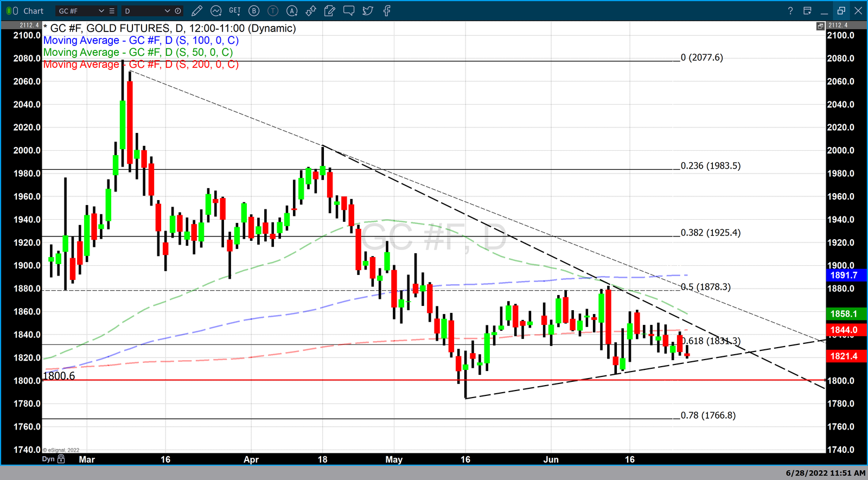Expand the D interval dropdown
The height and width of the screenshot is (480, 868).
pyautogui.click(x=167, y=11)
